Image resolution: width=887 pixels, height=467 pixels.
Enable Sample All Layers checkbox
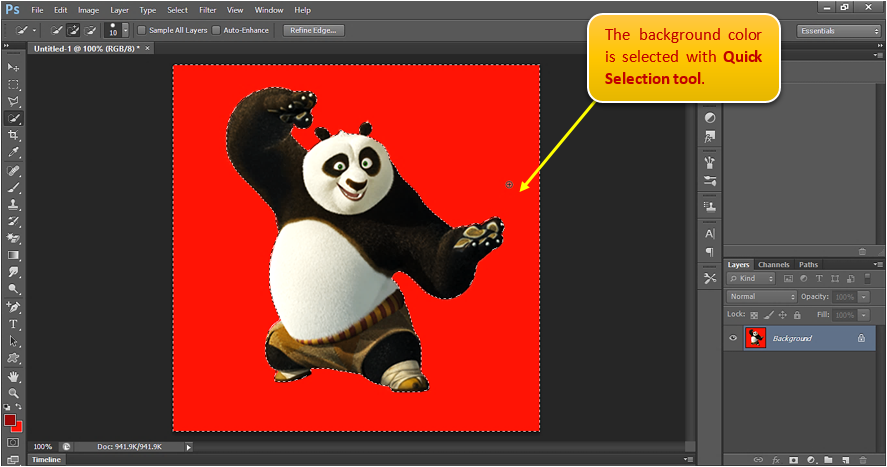point(142,31)
